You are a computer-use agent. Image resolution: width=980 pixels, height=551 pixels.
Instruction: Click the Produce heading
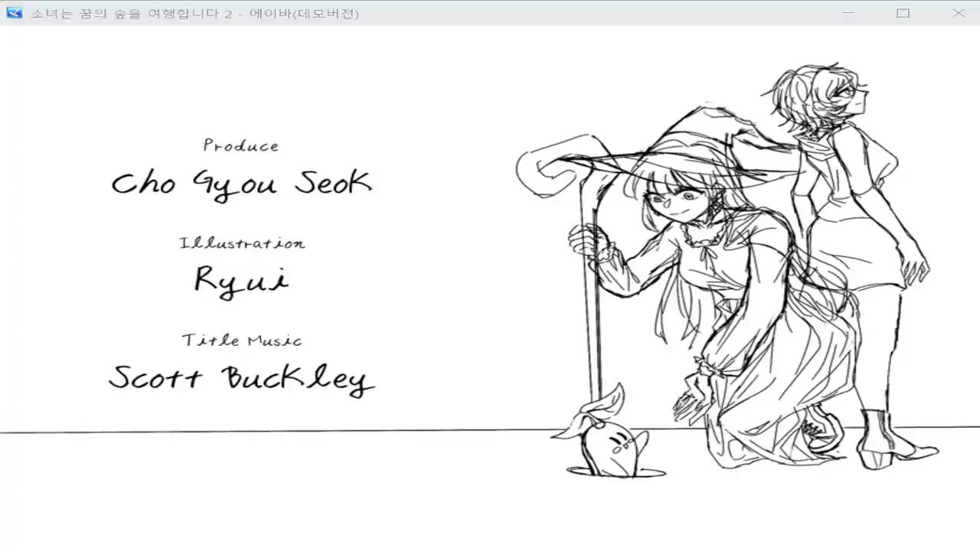tap(241, 145)
